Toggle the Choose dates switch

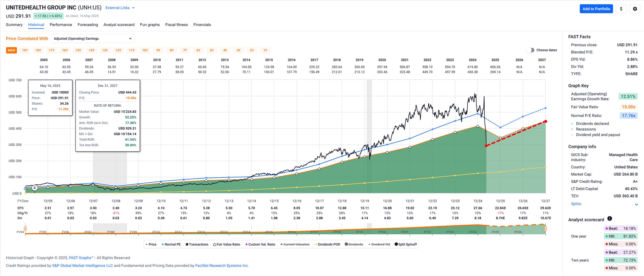tap(530, 50)
